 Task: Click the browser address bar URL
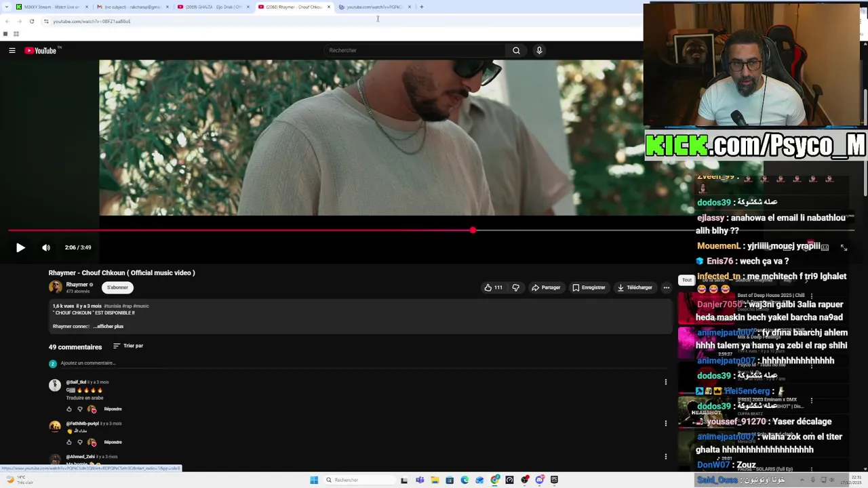click(92, 21)
